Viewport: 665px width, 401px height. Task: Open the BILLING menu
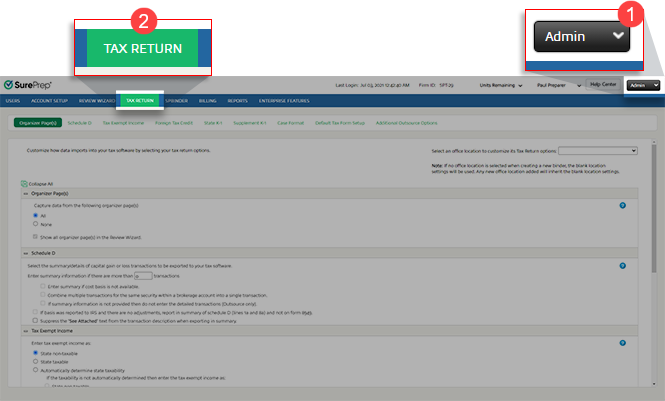[207, 101]
